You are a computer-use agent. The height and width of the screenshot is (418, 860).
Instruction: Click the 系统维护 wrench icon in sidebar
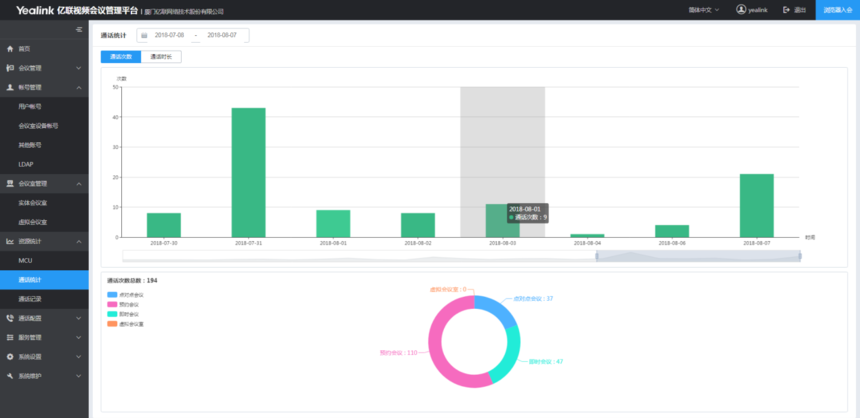tap(10, 375)
